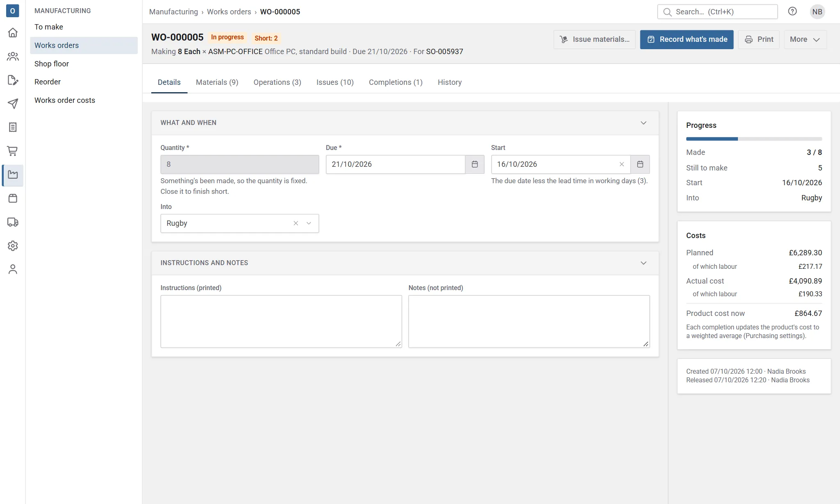The width and height of the screenshot is (840, 504).
Task: Focus the Search box
Action: point(717,12)
